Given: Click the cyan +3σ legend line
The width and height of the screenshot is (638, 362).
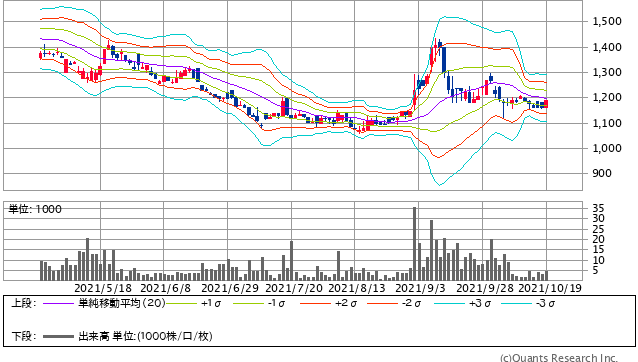Looking at the screenshot, I should (449, 303).
